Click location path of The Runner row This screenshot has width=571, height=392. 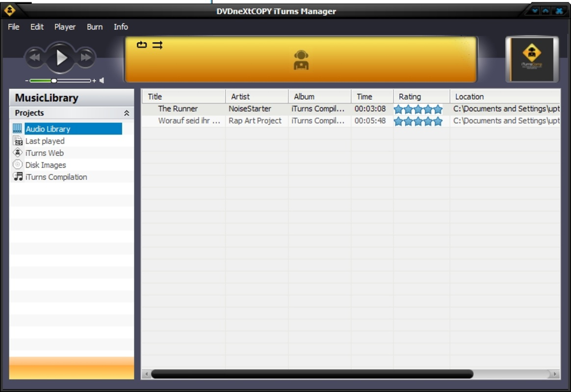(x=506, y=109)
